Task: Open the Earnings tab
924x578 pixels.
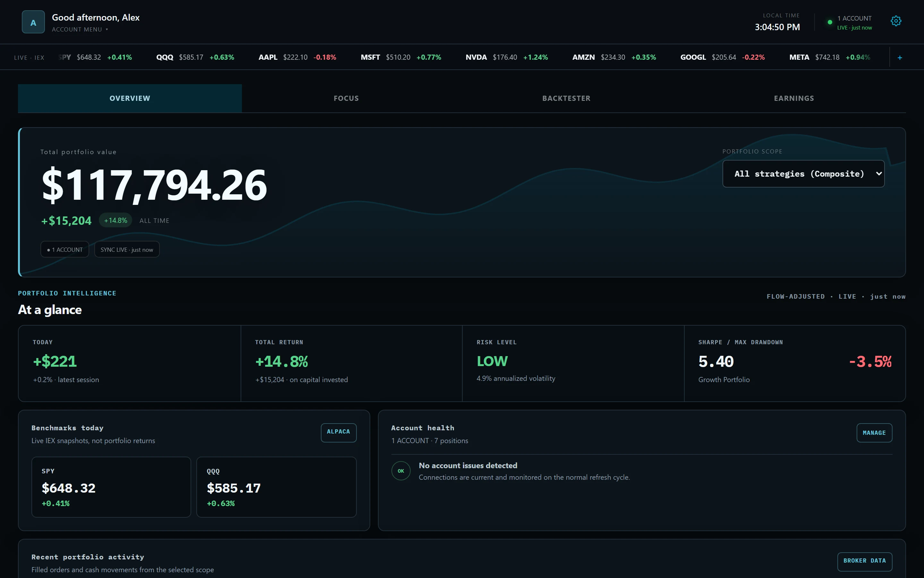Action: pos(794,98)
